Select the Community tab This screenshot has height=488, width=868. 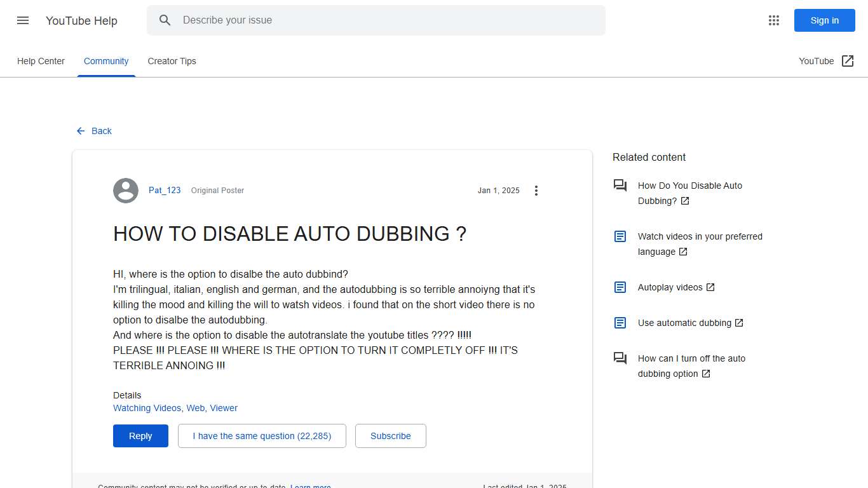tap(106, 61)
